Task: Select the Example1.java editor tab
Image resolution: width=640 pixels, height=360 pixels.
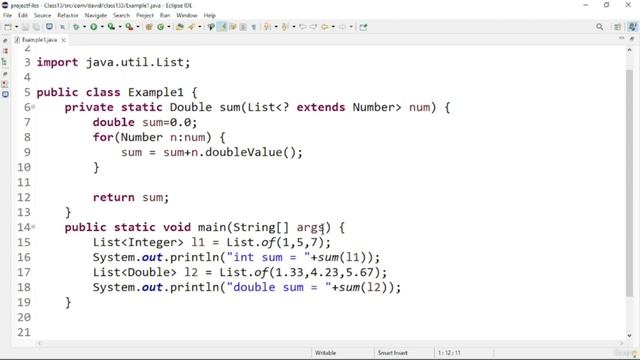Action: pos(39,40)
